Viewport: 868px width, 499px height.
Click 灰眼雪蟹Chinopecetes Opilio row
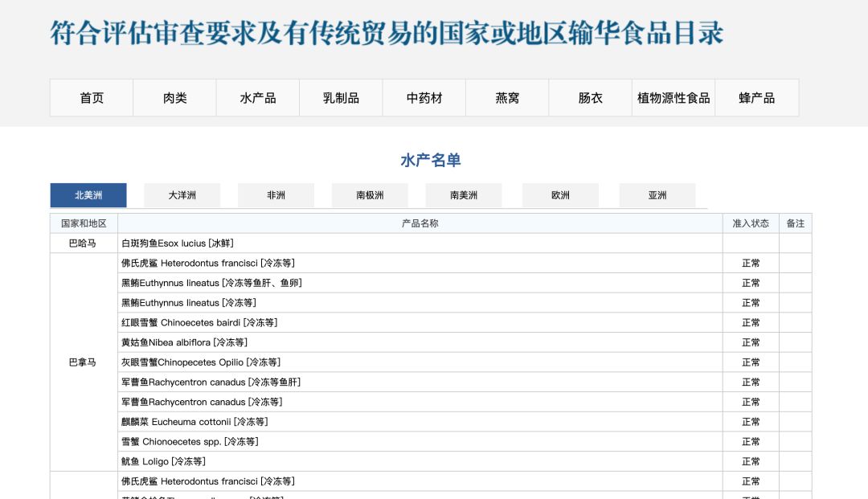(x=420, y=362)
